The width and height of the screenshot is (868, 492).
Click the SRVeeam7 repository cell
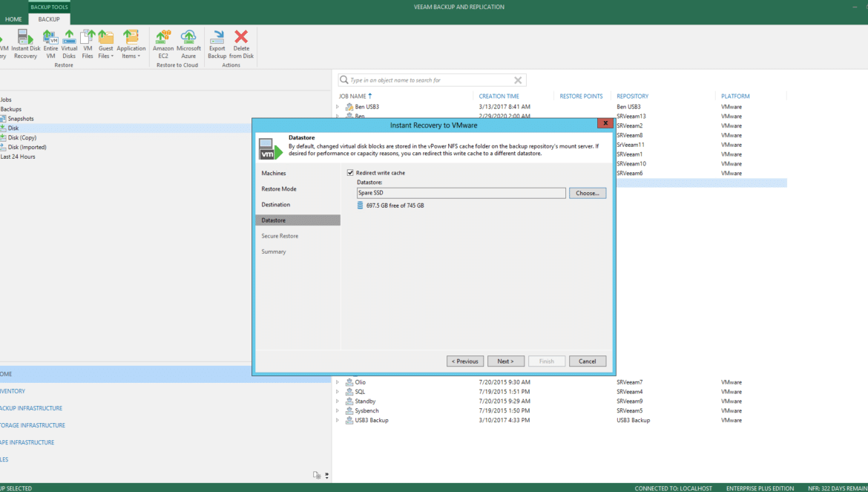[629, 382]
